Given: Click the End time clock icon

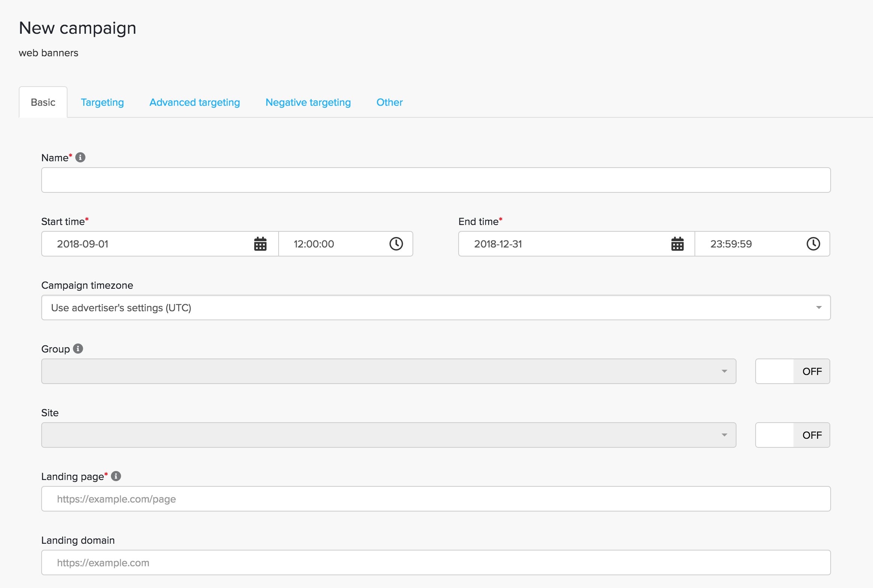Looking at the screenshot, I should click(x=813, y=244).
